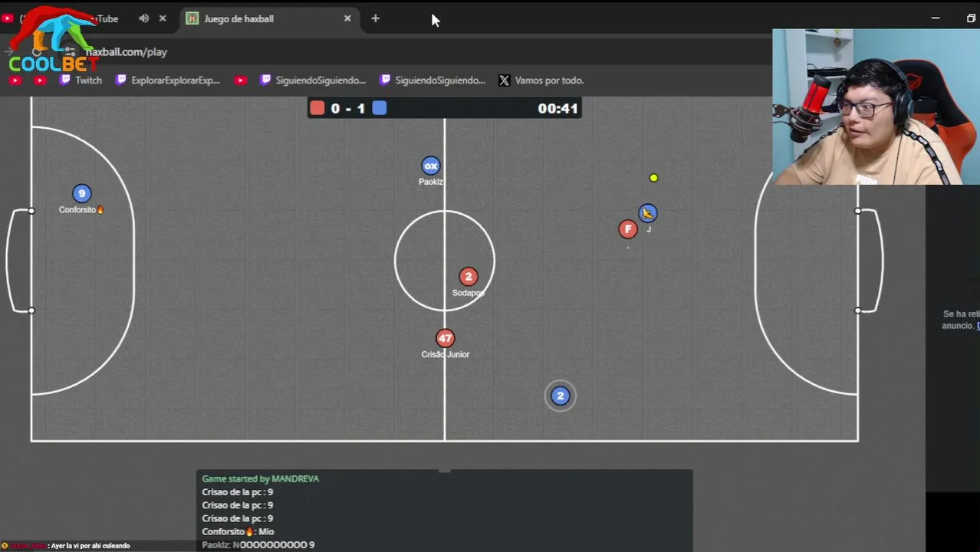Select red player disc labeled F
Viewport: 980px width, 552px height.
point(628,228)
